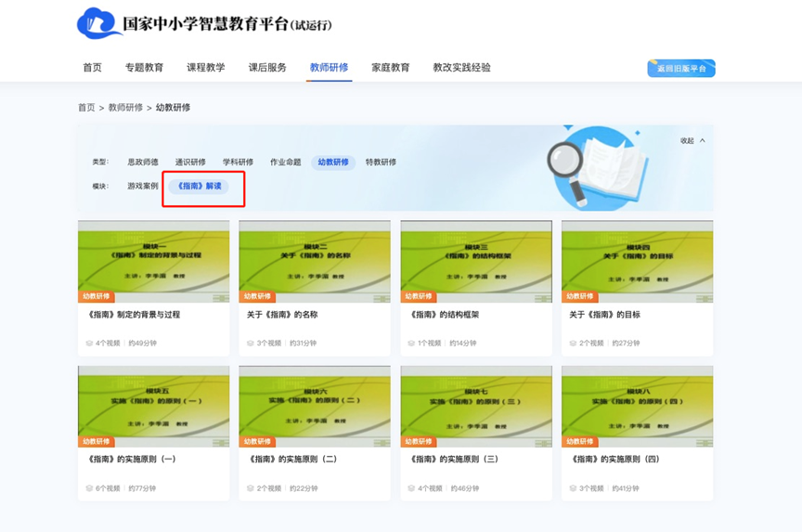Open the 模块二 course thumbnail
This screenshot has width=802, height=532.
click(315, 262)
